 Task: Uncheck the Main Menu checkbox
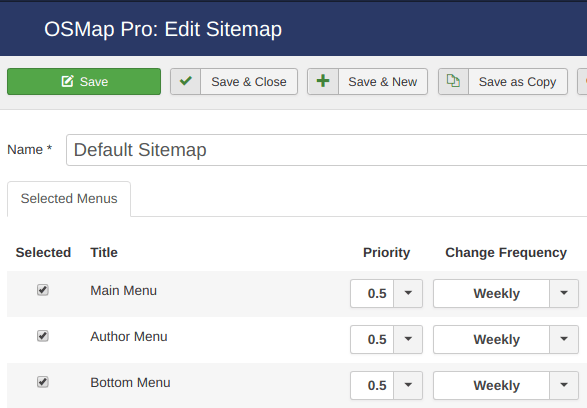pyautogui.click(x=43, y=290)
